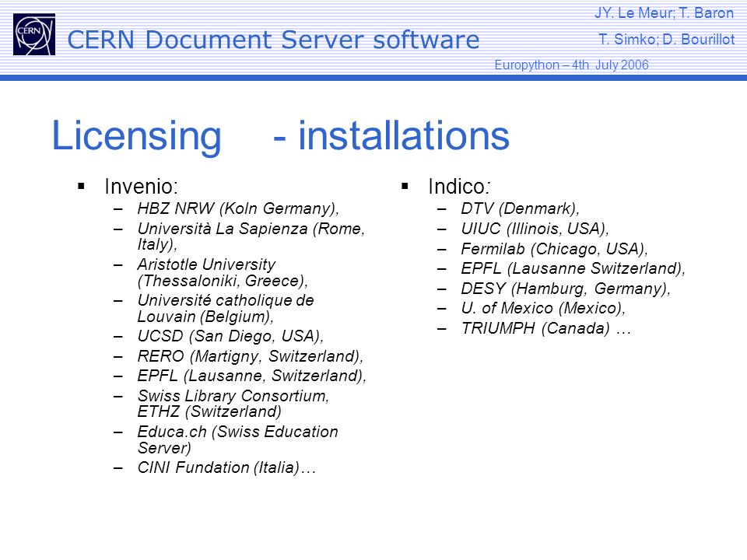Select 'EPFL (Lausanne Switzerland)' under Indico

(573, 268)
